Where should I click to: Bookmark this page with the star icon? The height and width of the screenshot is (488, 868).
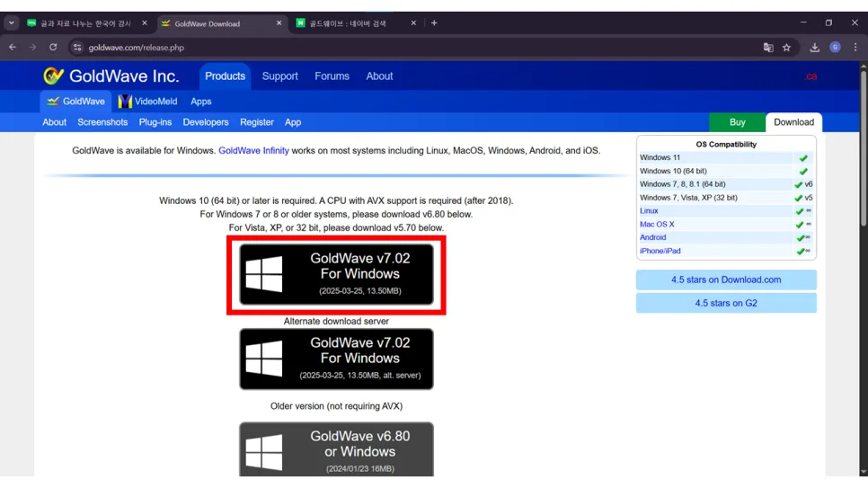pyautogui.click(x=786, y=48)
